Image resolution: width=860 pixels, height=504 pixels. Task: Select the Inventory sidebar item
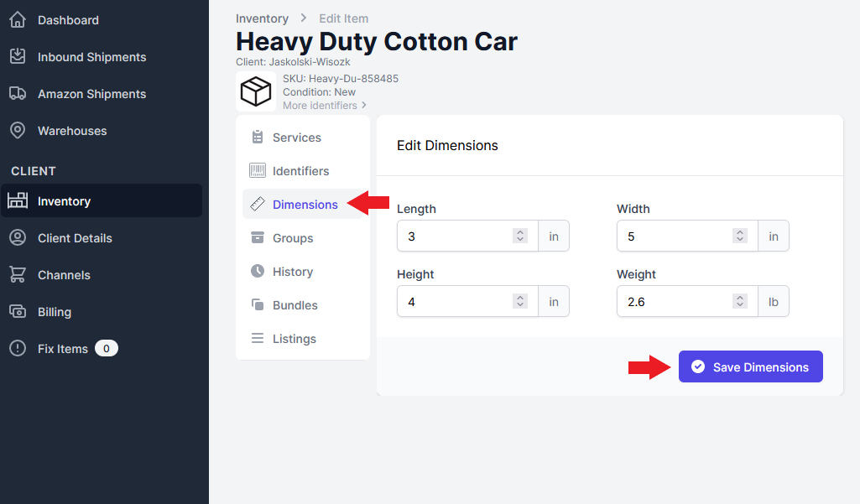coord(102,200)
